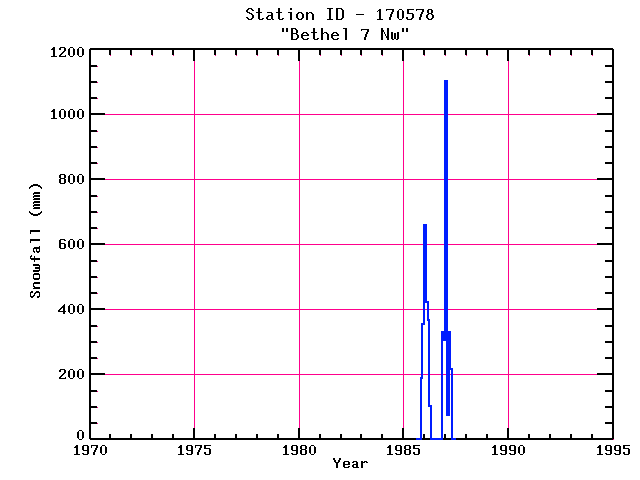Click the 800 y-axis tick label

point(71,179)
